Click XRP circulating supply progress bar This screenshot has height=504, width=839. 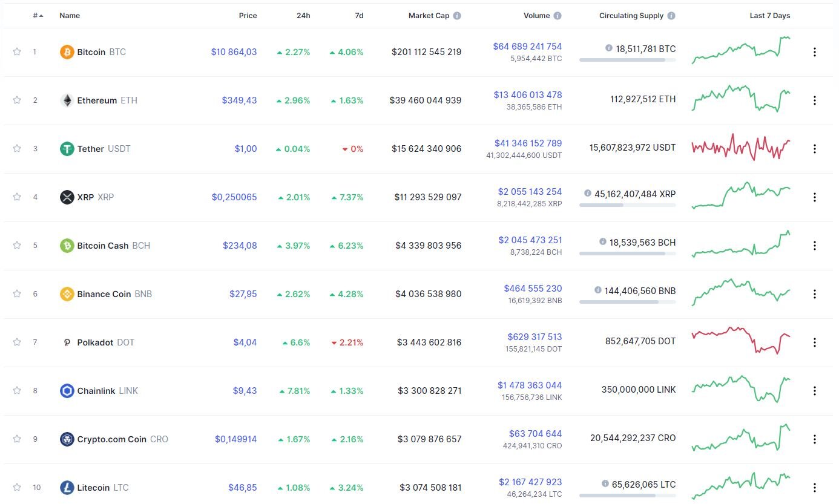click(627, 205)
